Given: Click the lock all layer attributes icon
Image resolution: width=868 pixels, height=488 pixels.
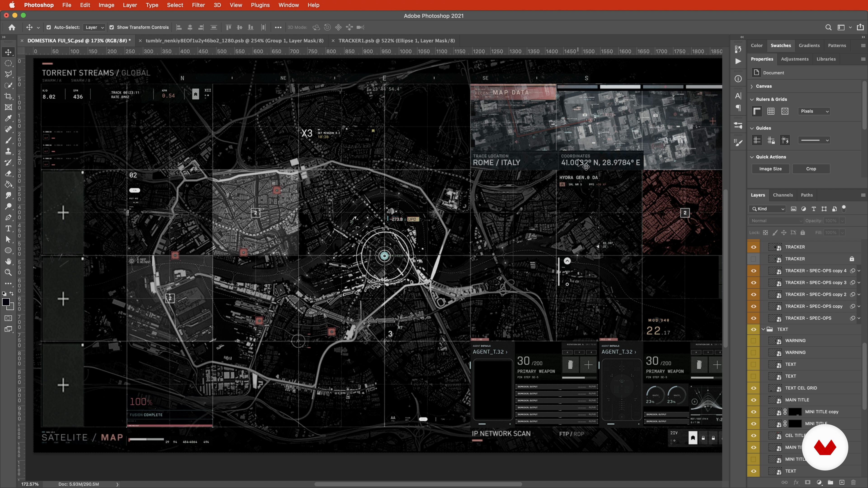Looking at the screenshot, I should coord(803,232).
